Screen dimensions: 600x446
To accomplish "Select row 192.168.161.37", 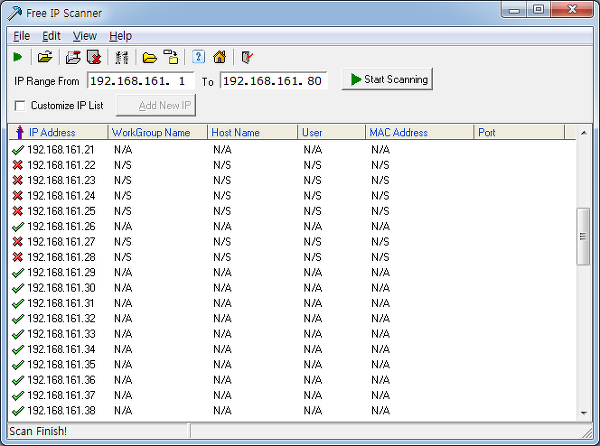I will (292, 396).
